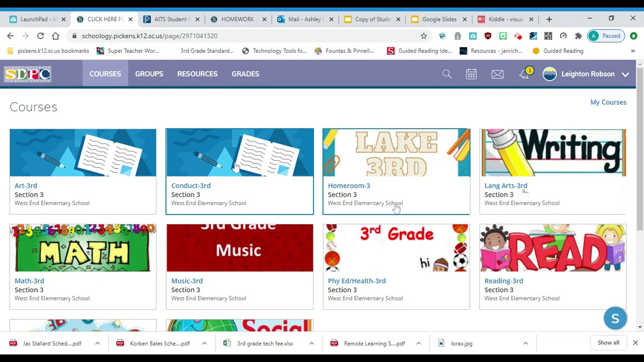
Task: Click the QR code extension icon
Action: click(x=548, y=36)
